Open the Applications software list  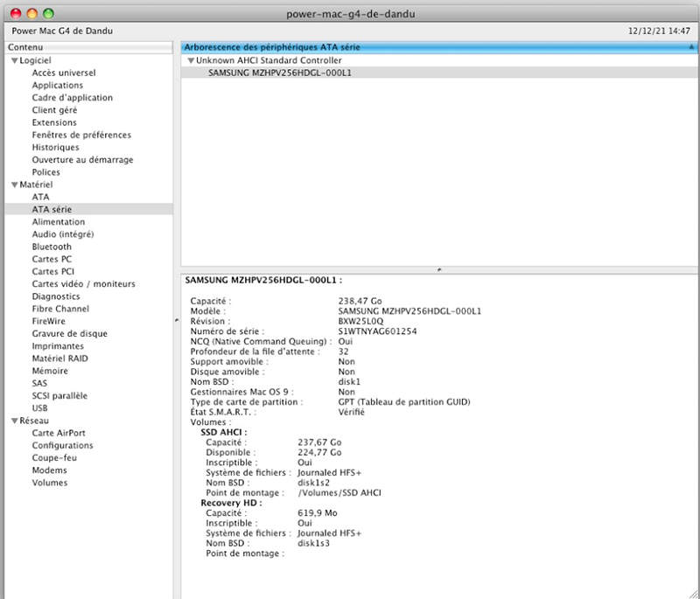58,86
